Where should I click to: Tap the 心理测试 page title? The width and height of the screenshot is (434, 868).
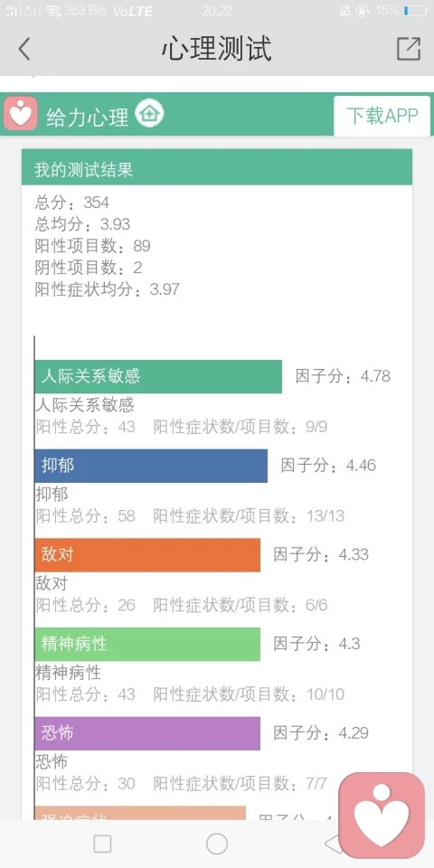click(x=217, y=49)
